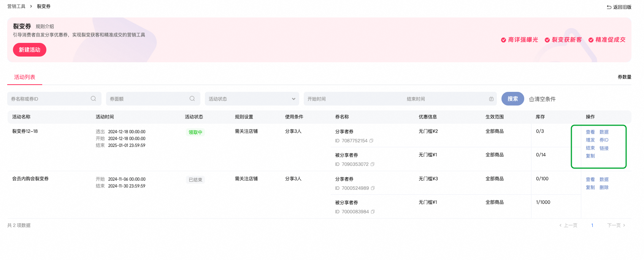Viewport: 644px width, 260px height.
Task: Click the 库存 value 0/14
Action: coord(541,155)
